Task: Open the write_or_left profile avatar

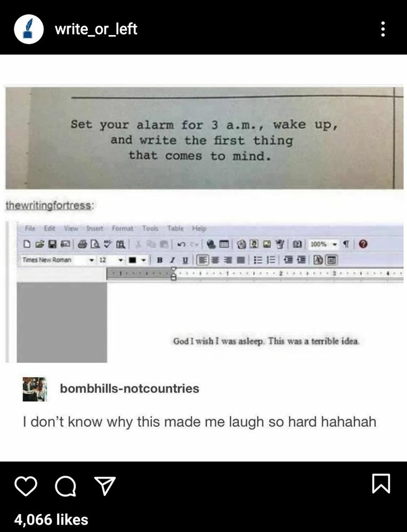Action: pyautogui.click(x=29, y=29)
